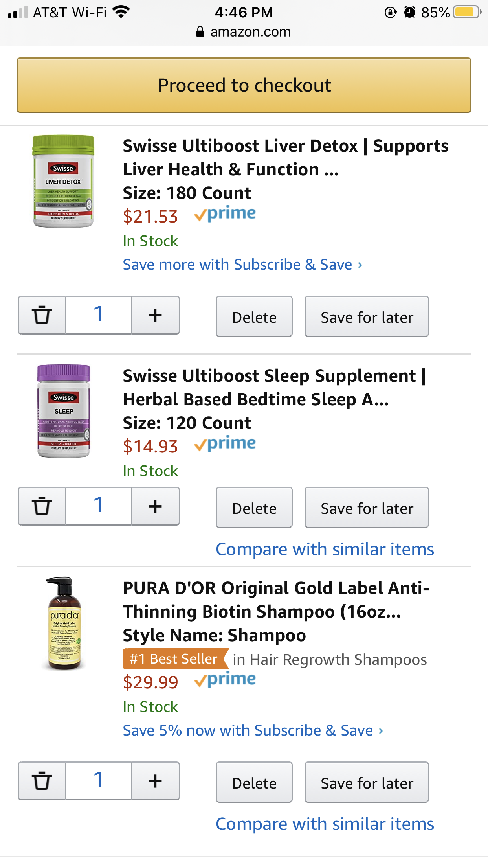Screen dimensions: 488x868
Task: Delete the Swisse Sleep Supplement item
Action: (254, 508)
